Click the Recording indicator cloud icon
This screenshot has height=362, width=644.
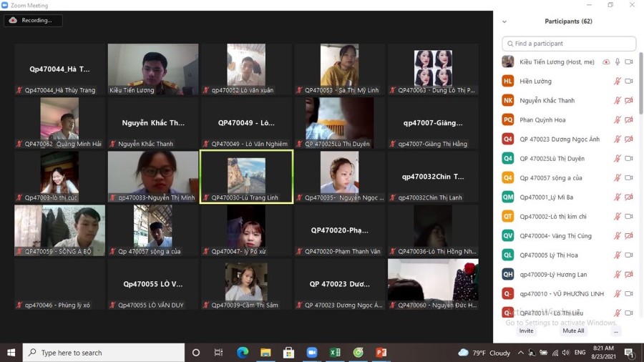(13, 20)
